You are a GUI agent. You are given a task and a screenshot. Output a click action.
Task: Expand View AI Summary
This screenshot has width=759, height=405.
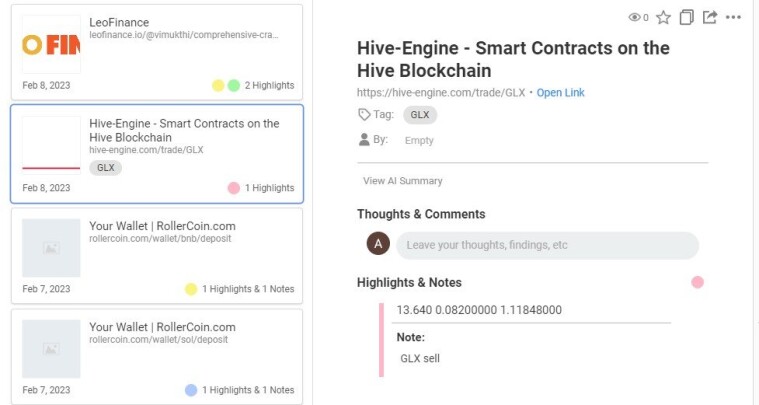click(x=402, y=181)
